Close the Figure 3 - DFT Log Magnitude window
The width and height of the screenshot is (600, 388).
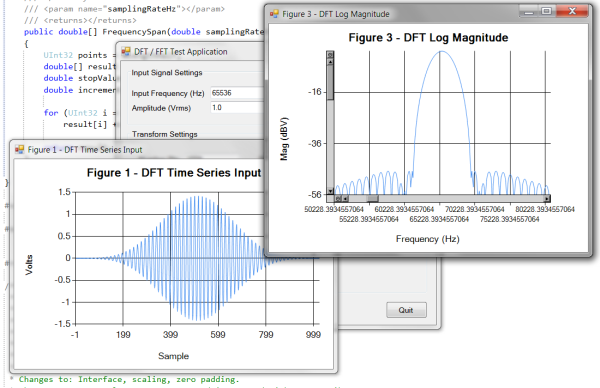click(572, 11)
